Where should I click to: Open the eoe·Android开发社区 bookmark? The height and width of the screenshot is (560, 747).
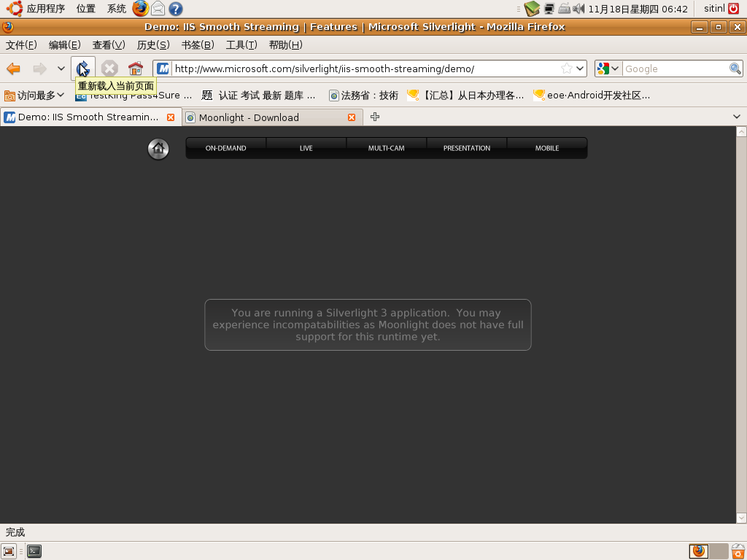tap(591, 96)
